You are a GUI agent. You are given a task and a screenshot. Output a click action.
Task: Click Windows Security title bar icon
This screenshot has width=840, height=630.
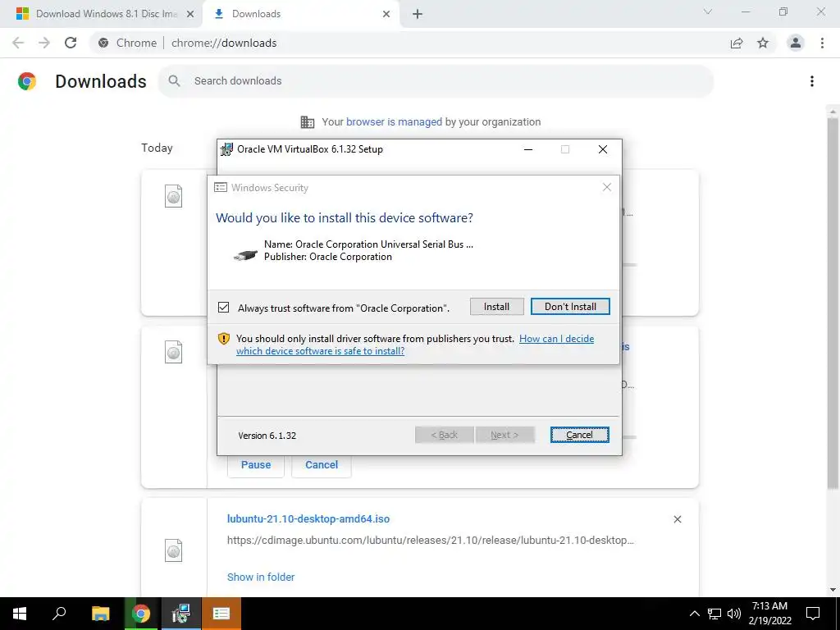[x=220, y=188]
